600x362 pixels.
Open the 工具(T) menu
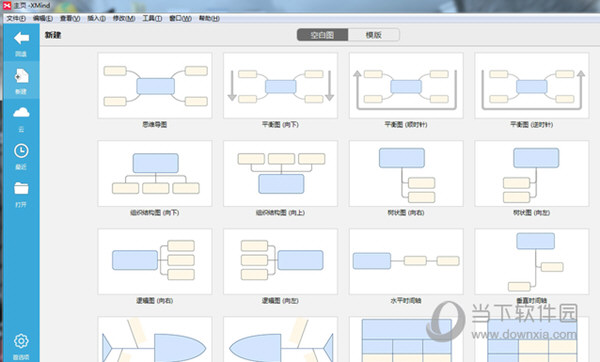[152, 18]
